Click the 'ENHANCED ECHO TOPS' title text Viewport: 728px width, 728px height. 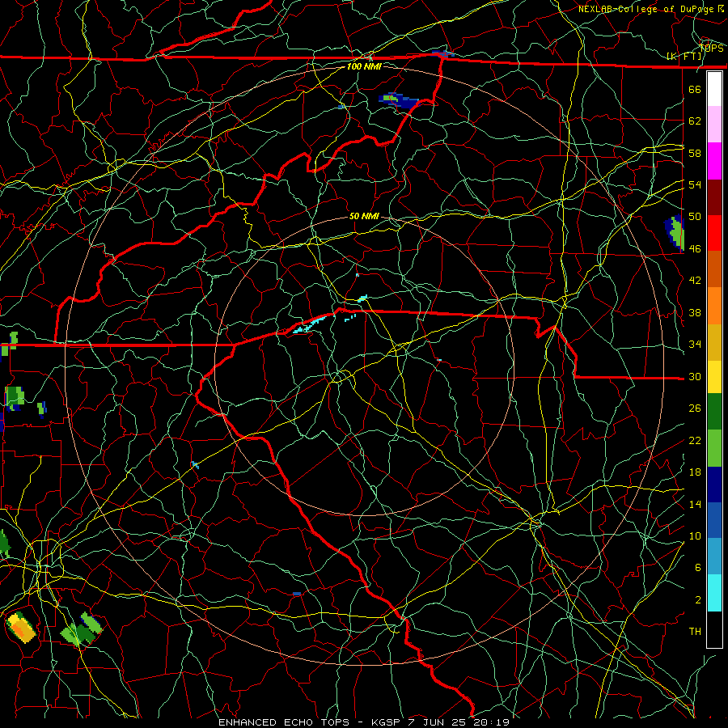pos(284,722)
